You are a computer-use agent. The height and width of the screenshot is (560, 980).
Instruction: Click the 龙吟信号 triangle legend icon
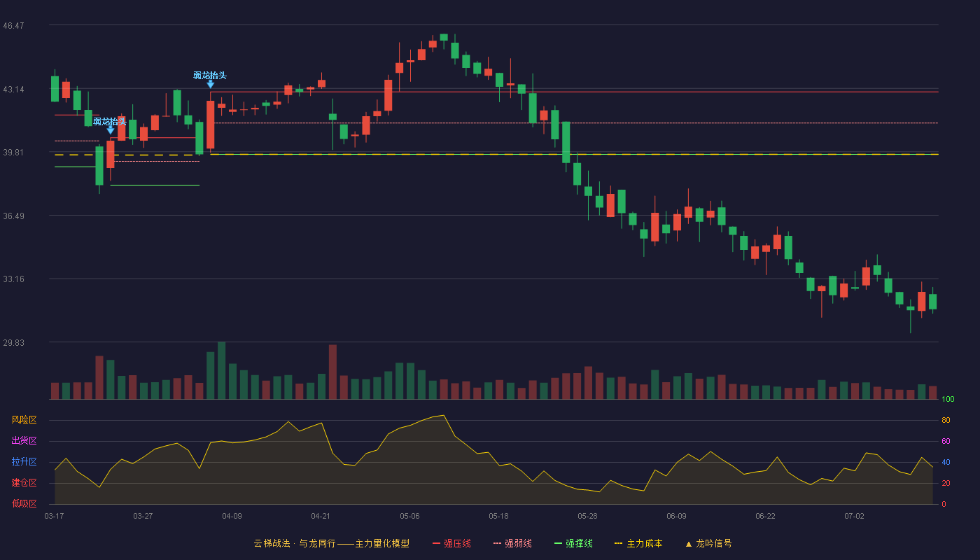pyautogui.click(x=689, y=543)
